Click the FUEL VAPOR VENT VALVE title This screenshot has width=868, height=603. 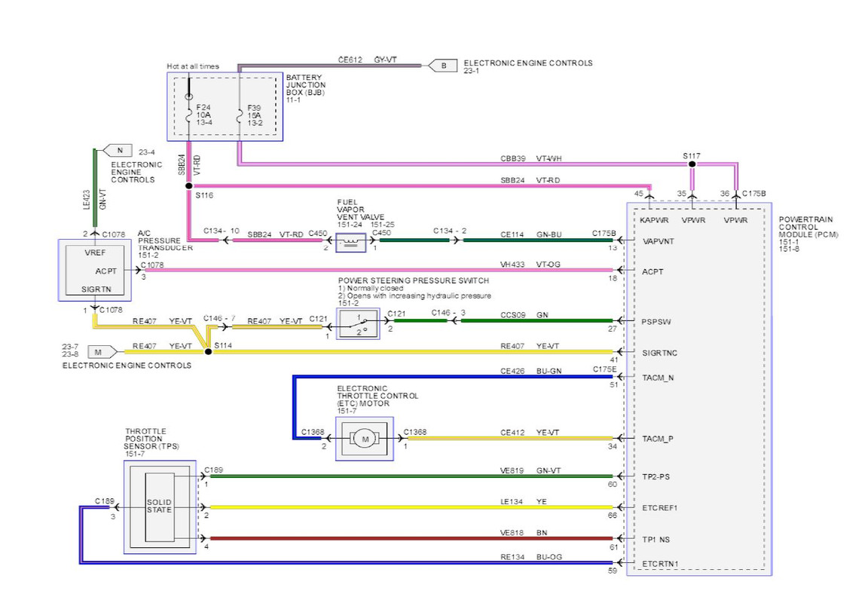pyautogui.click(x=360, y=210)
